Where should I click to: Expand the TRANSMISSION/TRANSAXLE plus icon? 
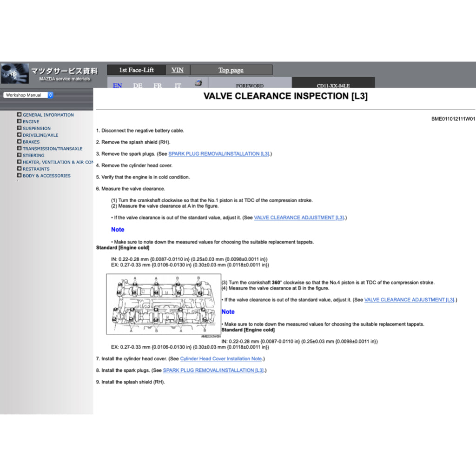[x=20, y=148]
